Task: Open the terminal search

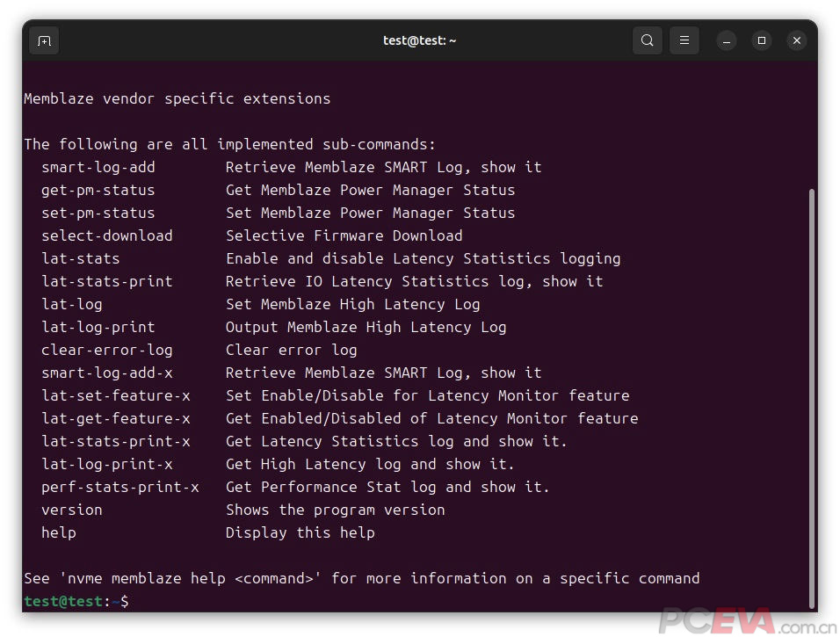Action: tap(648, 40)
